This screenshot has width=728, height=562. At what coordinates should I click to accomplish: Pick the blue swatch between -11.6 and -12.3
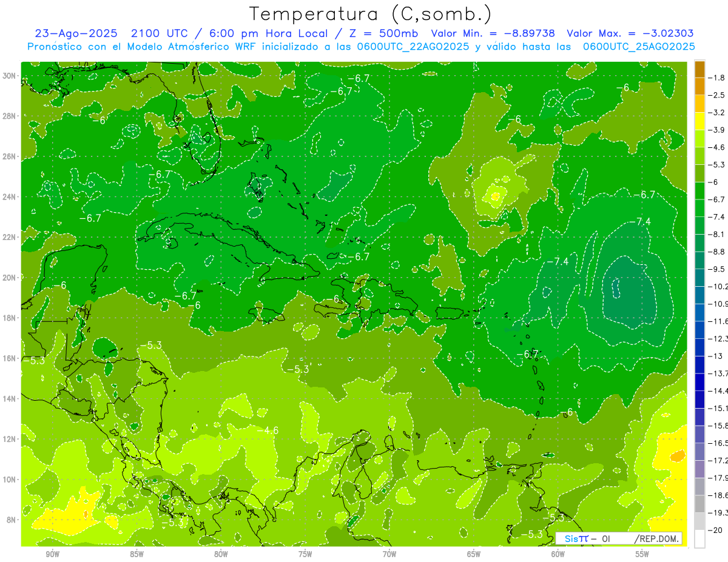click(699, 330)
